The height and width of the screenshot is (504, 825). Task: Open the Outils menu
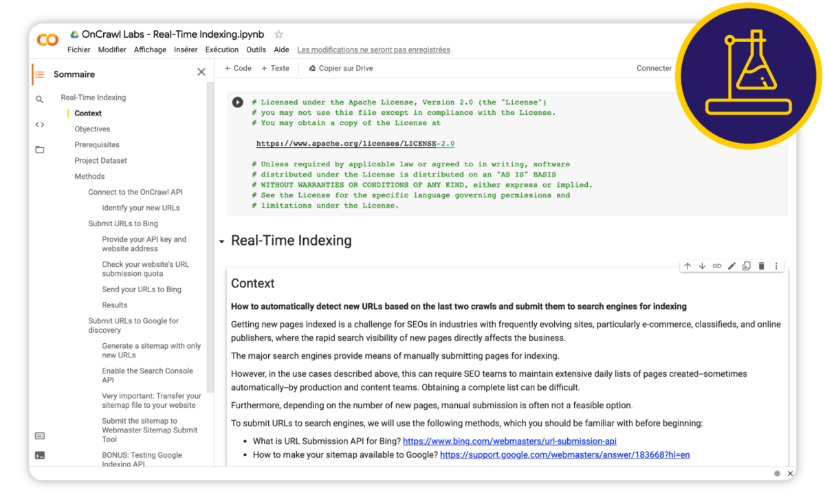[256, 50]
